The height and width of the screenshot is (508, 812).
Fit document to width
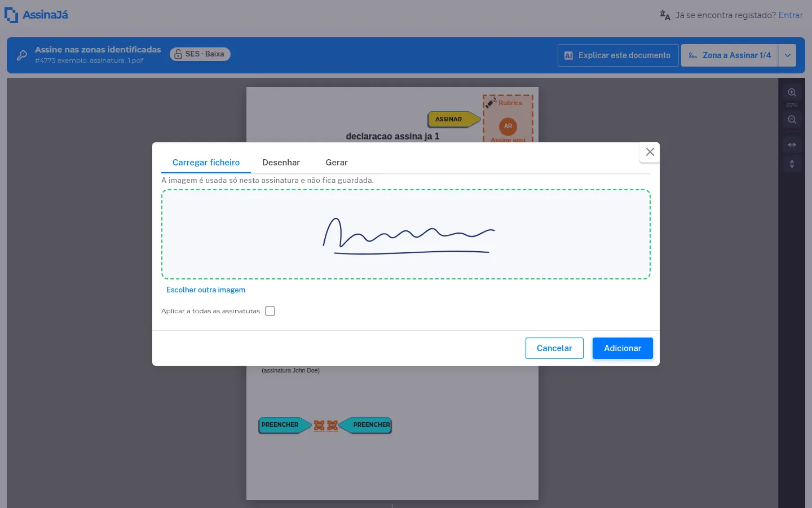click(792, 145)
